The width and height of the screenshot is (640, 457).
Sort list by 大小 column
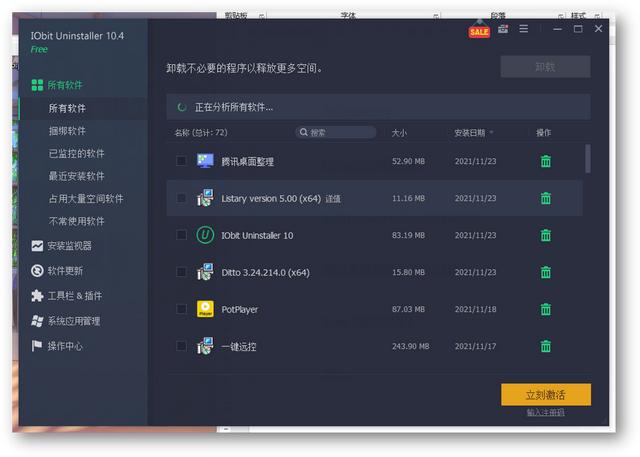[399, 133]
